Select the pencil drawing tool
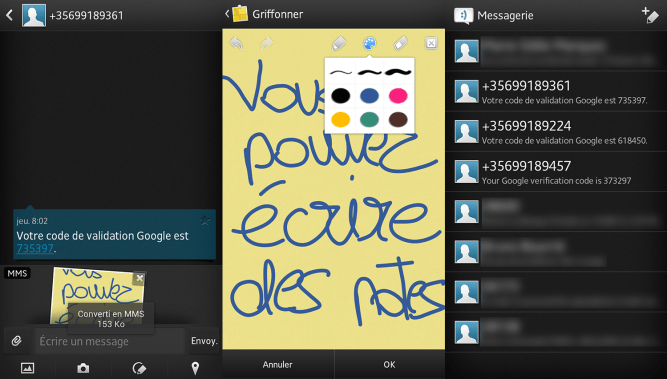667x379 pixels. pos(339,43)
